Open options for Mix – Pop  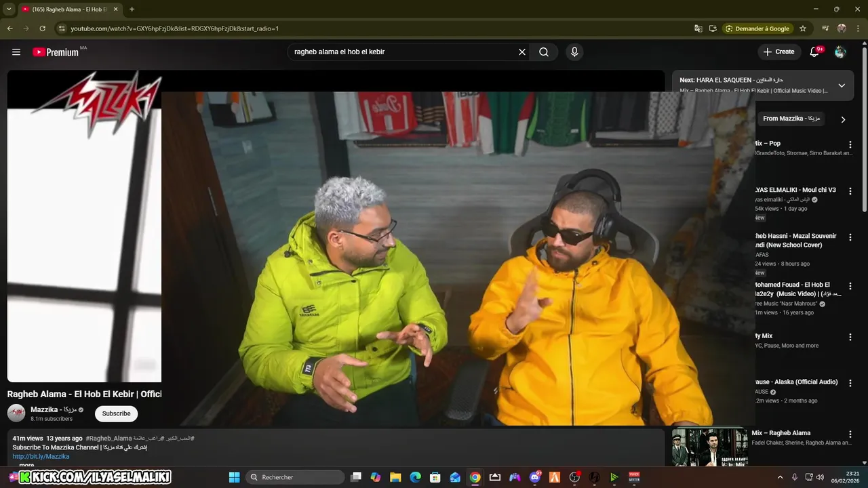pos(850,144)
